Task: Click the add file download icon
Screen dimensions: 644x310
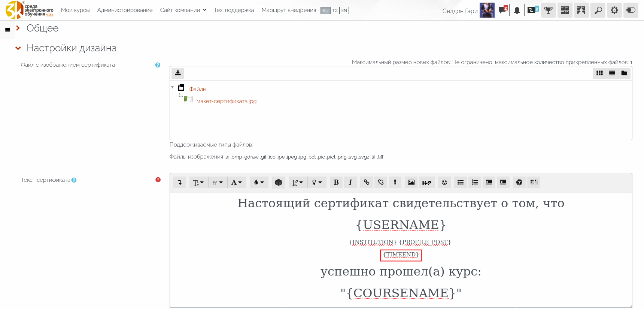Action: coord(178,73)
